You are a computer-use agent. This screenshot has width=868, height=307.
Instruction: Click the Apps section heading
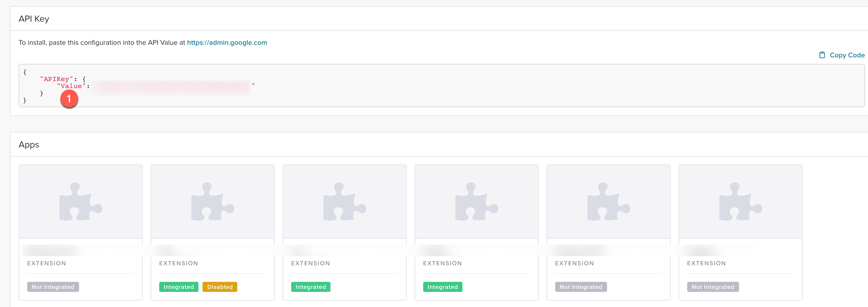(x=29, y=145)
